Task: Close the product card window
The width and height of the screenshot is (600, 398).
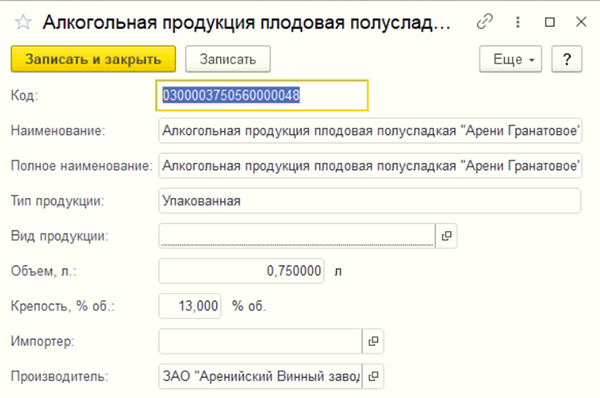Action: pyautogui.click(x=581, y=22)
